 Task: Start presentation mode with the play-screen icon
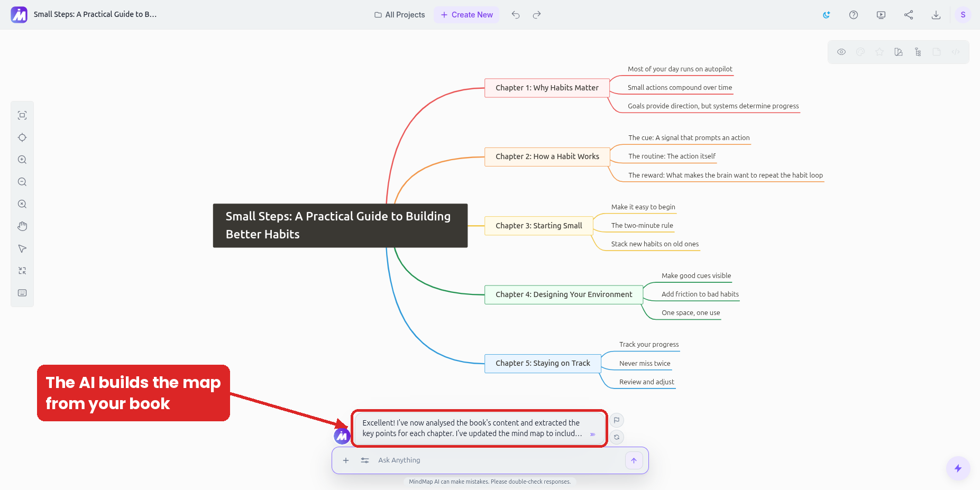[x=881, y=15]
